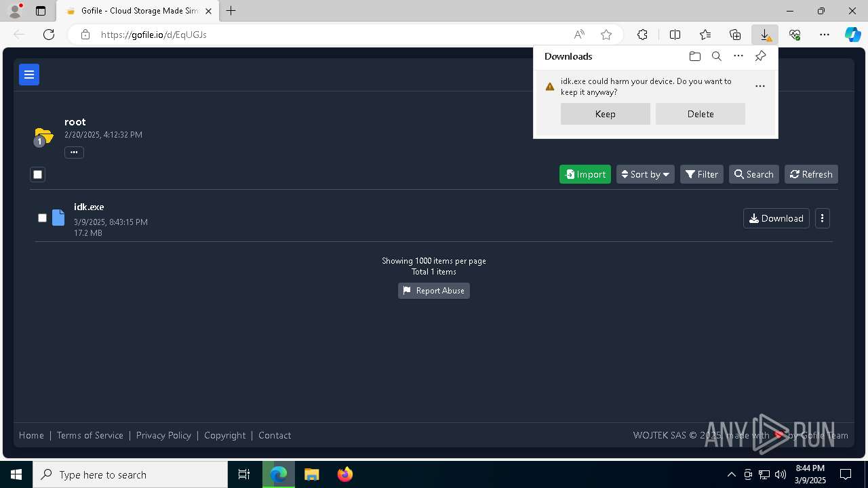Check the idk.exe file checkbox
Screen dimensions: 868x488
[42, 218]
